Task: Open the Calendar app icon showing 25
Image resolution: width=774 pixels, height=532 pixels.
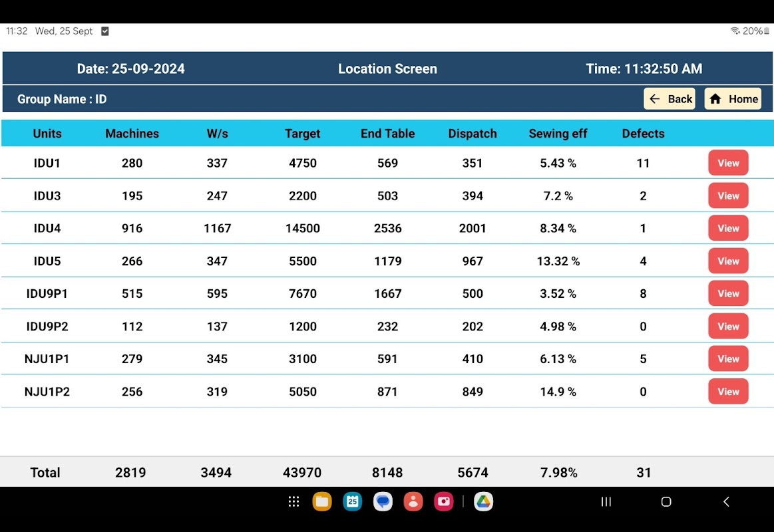Action: tap(353, 501)
